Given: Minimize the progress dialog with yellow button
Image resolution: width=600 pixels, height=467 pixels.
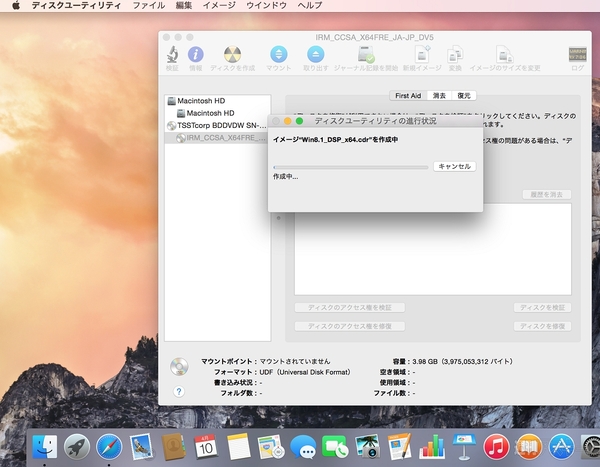Looking at the screenshot, I should point(287,121).
